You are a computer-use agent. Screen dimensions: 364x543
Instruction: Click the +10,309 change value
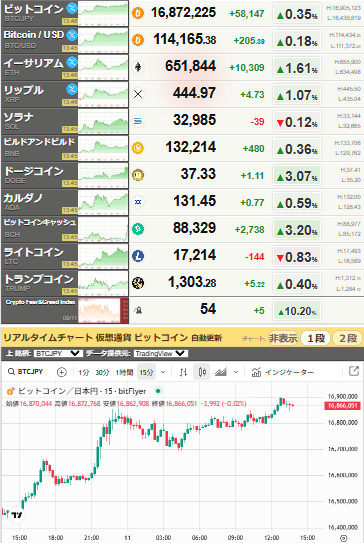(x=247, y=68)
